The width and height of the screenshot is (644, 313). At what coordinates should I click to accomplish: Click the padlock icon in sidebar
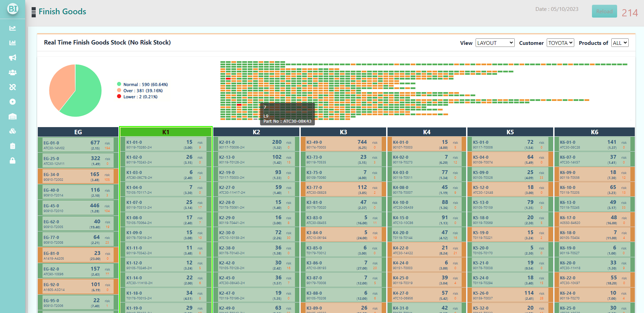(x=13, y=161)
